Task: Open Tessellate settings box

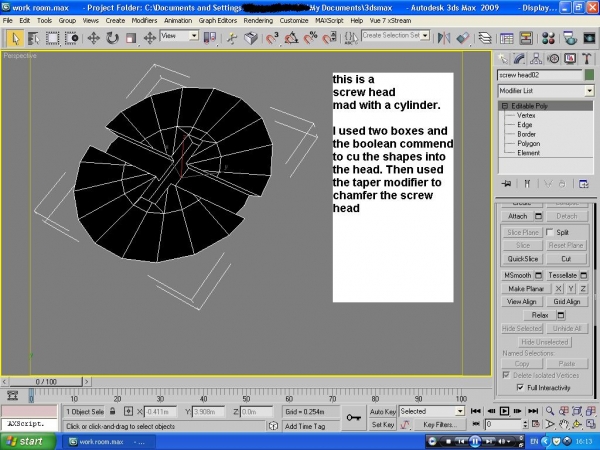Action: 584,275
